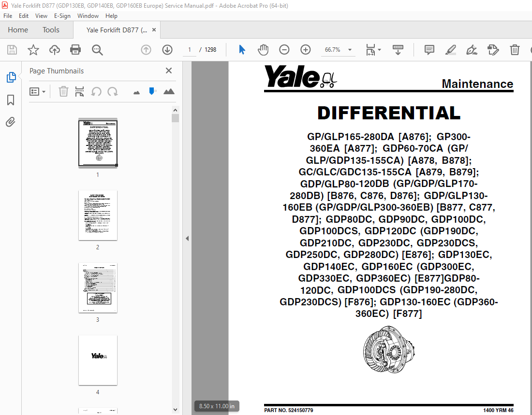Go to previous page arrow

pyautogui.click(x=146, y=50)
